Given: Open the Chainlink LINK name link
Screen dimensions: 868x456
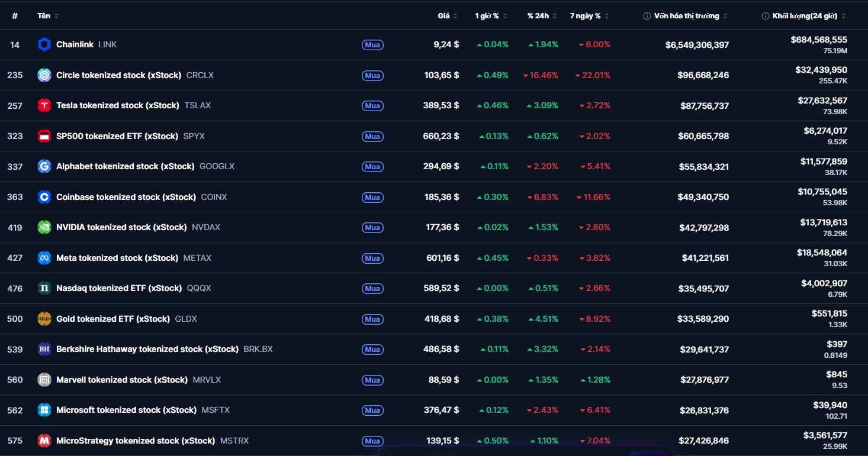Looking at the screenshot, I should [x=86, y=44].
